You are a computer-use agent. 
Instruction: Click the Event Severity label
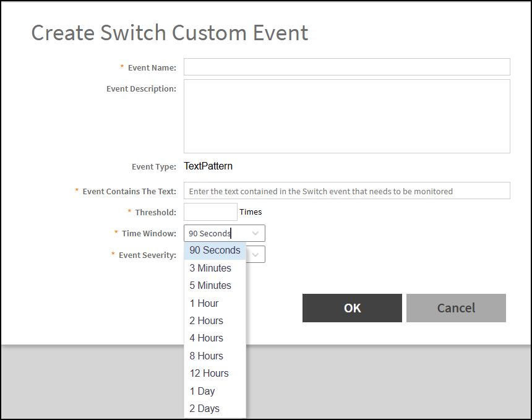click(148, 255)
